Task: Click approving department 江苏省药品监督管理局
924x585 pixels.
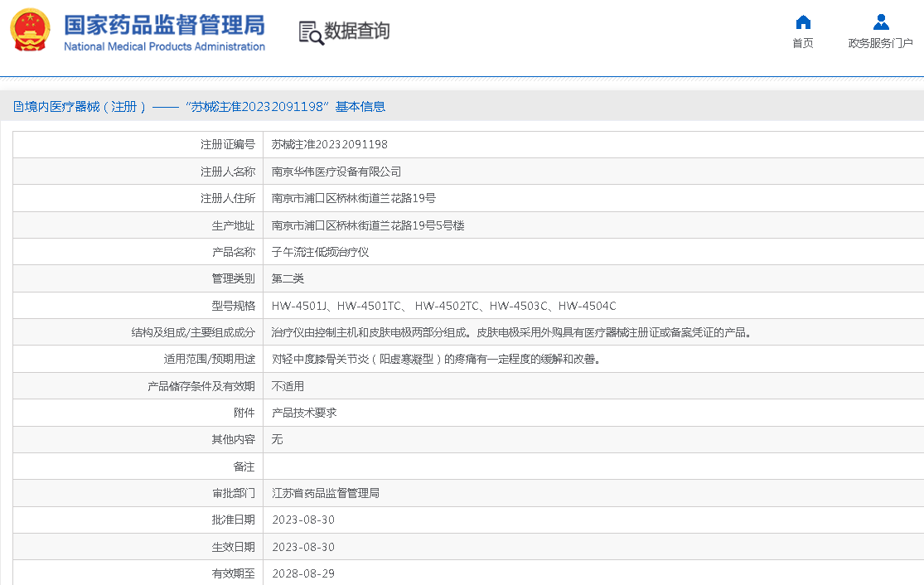Action: (326, 493)
